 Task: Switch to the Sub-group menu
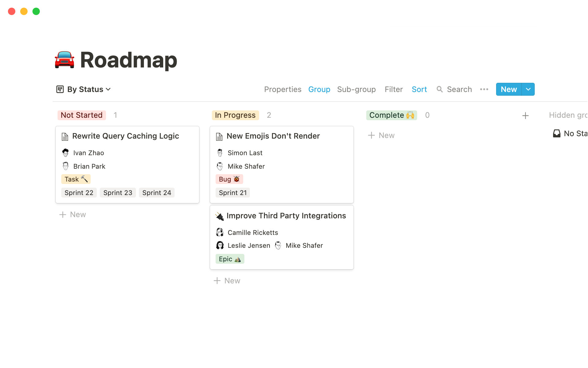click(x=356, y=89)
